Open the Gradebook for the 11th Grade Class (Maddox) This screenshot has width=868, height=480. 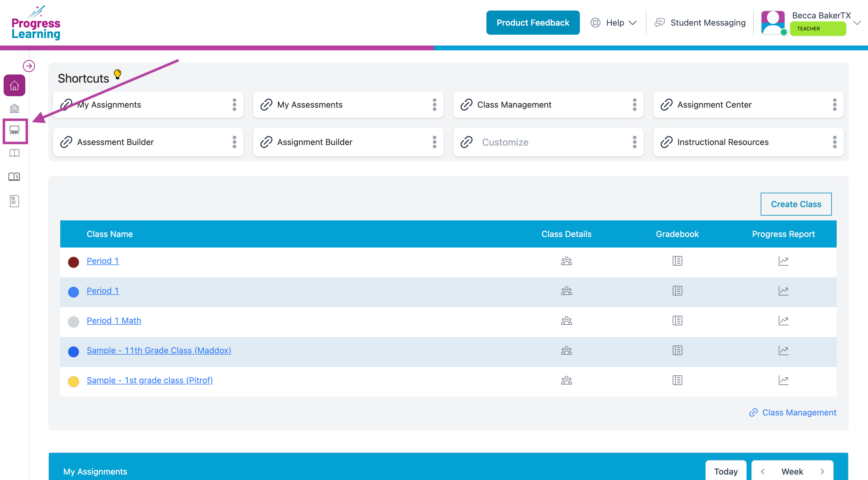(x=677, y=351)
